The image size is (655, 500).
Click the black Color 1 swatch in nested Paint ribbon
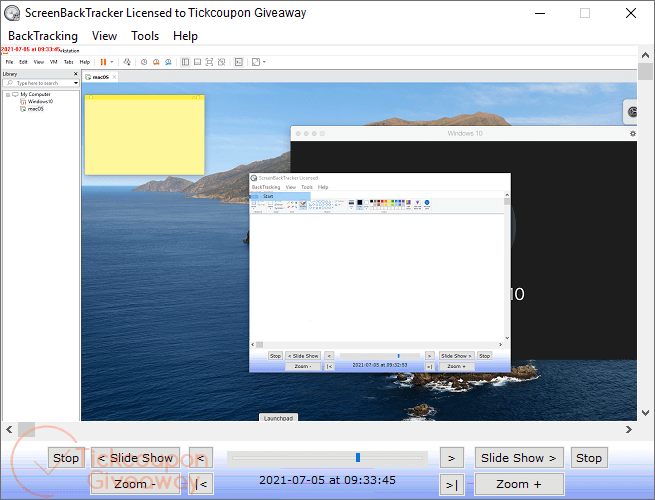pos(360,204)
